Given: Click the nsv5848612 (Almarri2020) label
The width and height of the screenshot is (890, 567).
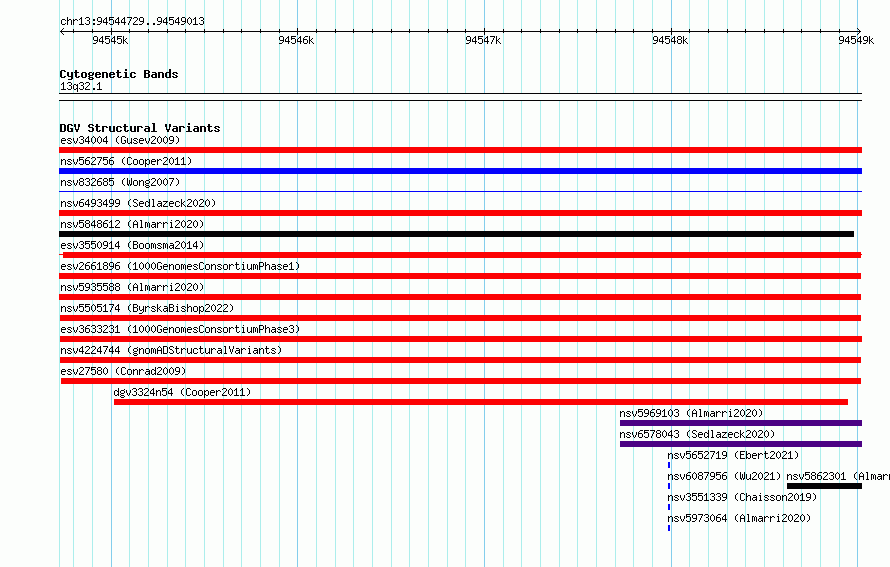Looking at the screenshot, I should click(132, 224).
